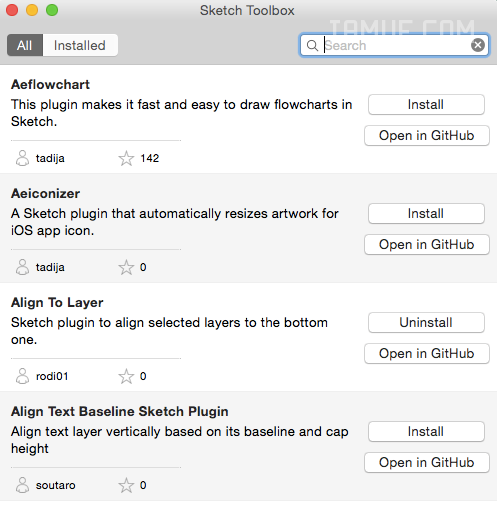The width and height of the screenshot is (497, 506).
Task: Install the Aeiconizer plugin
Action: coord(426,214)
